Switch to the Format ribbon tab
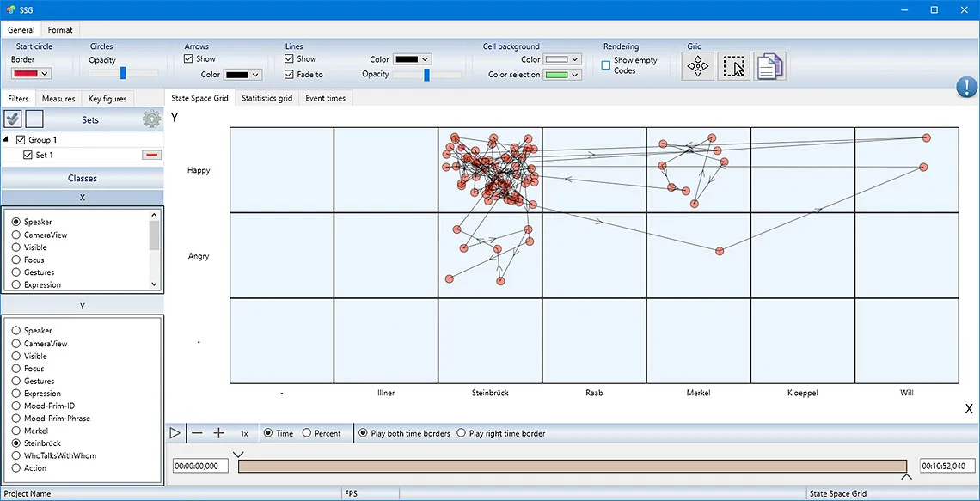This screenshot has height=501, width=980. click(x=59, y=29)
